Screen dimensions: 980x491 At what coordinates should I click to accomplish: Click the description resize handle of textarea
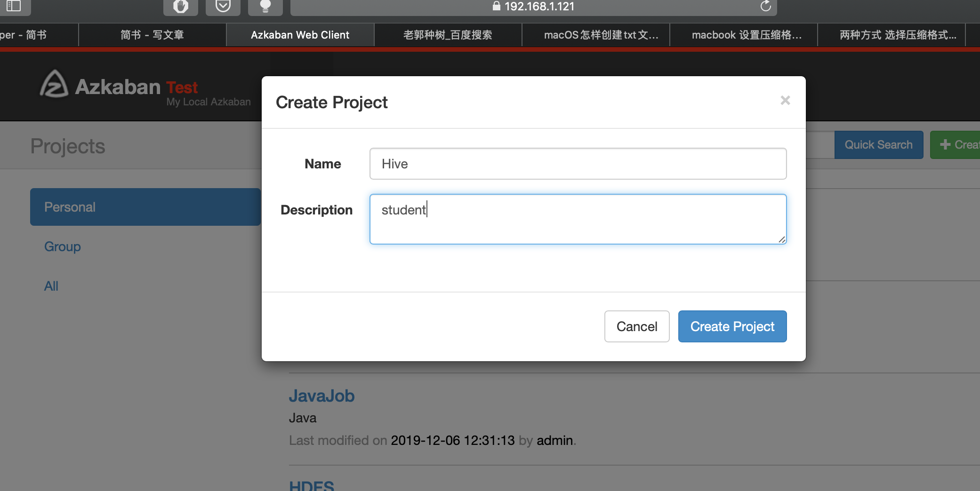pos(782,239)
